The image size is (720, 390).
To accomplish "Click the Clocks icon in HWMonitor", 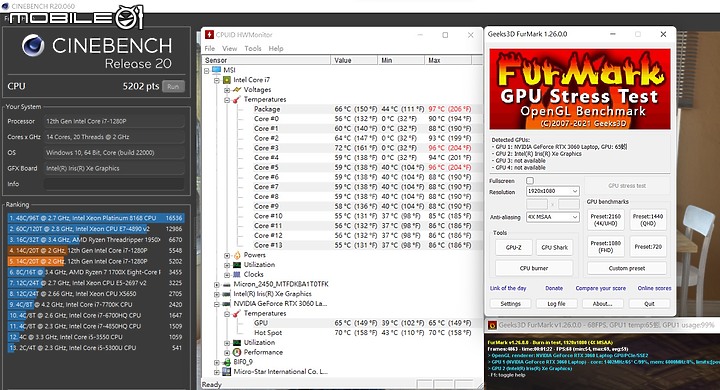I will tap(237, 274).
